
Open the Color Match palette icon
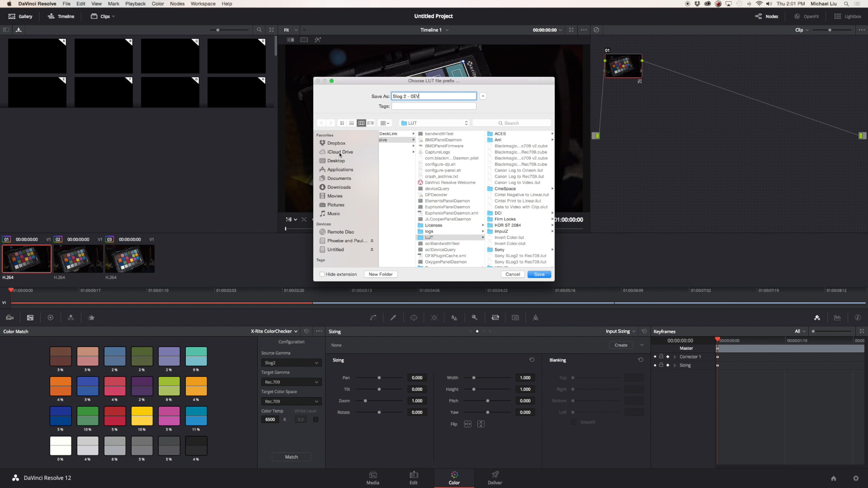30,318
